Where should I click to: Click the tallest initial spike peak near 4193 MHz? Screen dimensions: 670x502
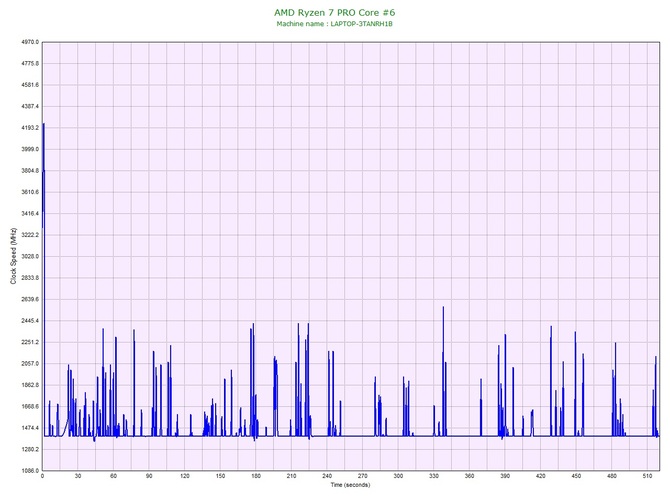(44, 124)
